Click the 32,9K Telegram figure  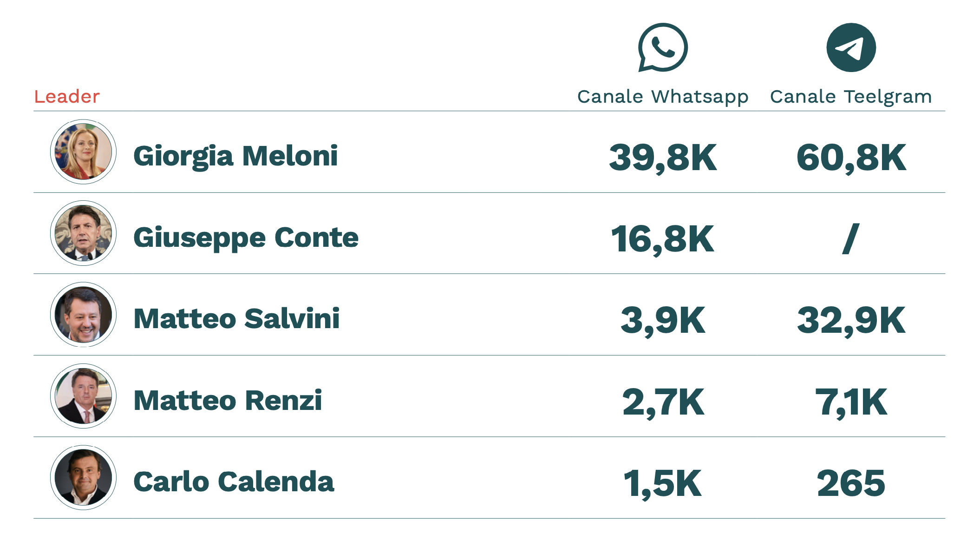pos(851,321)
